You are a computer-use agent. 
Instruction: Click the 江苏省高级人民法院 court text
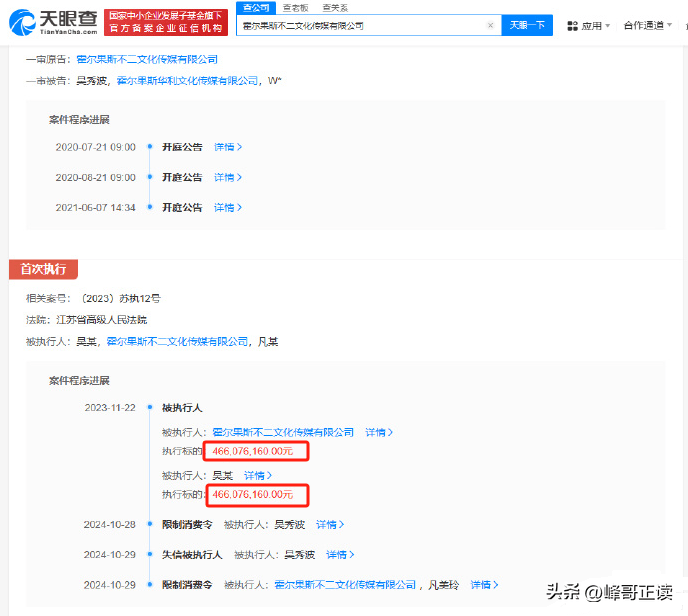101,320
